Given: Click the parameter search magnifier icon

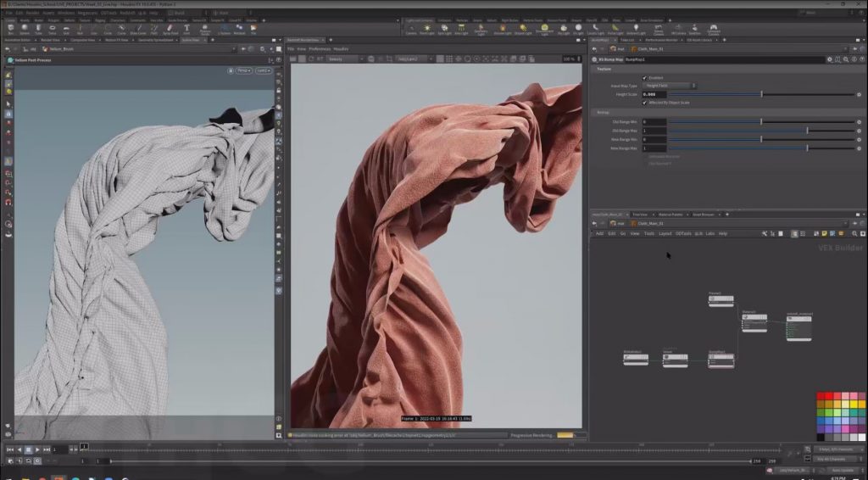Looking at the screenshot, I should [846, 59].
